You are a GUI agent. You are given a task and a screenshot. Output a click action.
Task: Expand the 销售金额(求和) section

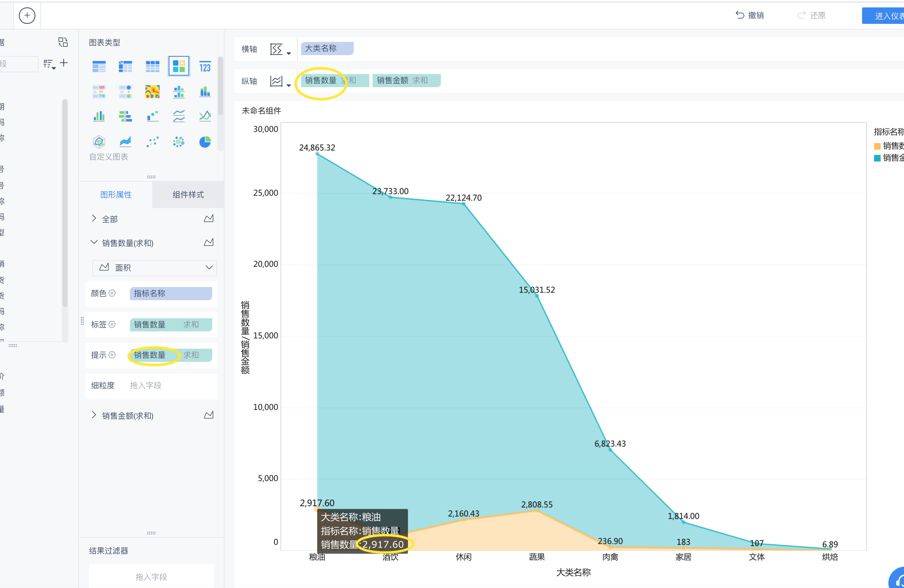94,415
